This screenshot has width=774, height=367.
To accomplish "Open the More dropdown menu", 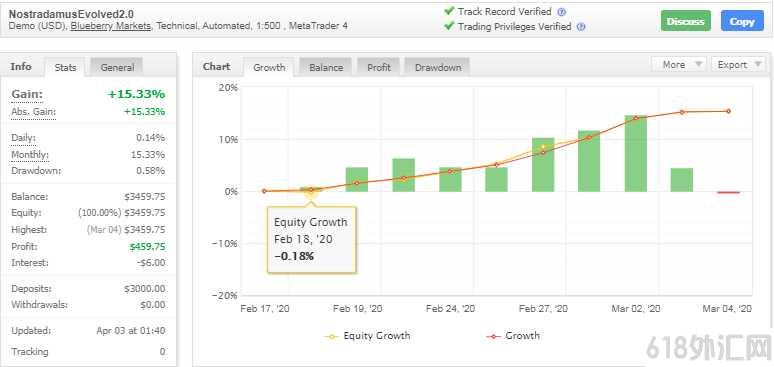I will (x=679, y=65).
